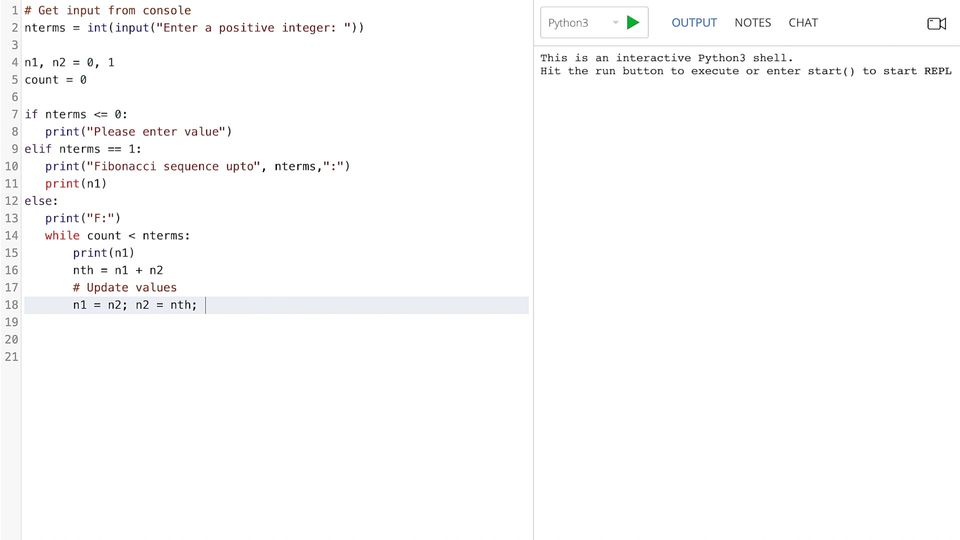The width and height of the screenshot is (960, 540).
Task: Click the video camera icon
Action: 936,23
